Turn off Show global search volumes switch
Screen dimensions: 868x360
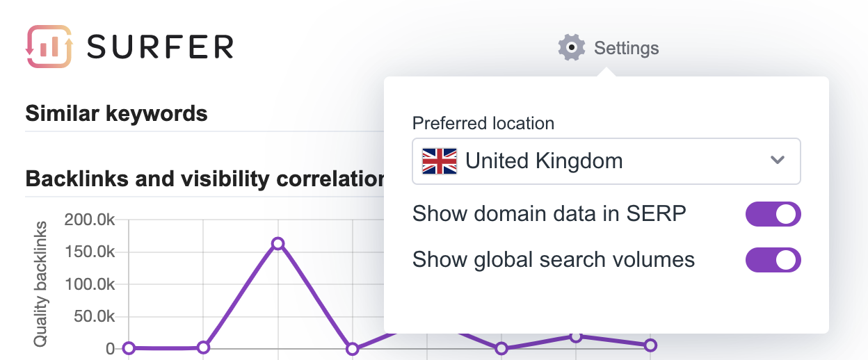coord(773,260)
